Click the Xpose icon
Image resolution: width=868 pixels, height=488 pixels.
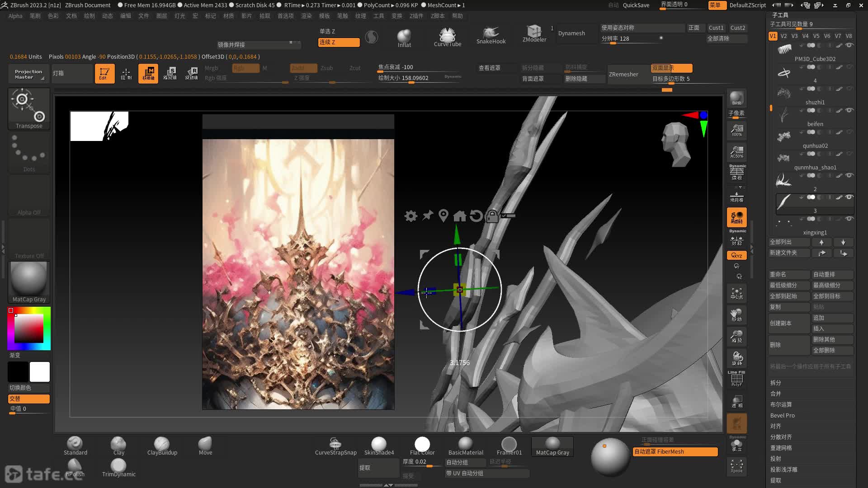click(737, 467)
